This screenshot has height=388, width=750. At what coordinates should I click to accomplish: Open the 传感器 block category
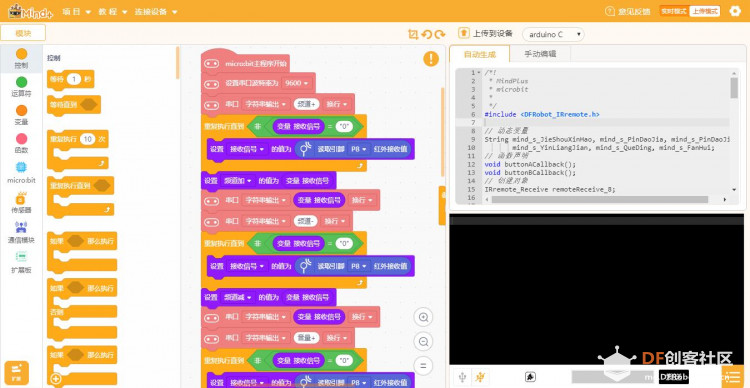(x=21, y=202)
